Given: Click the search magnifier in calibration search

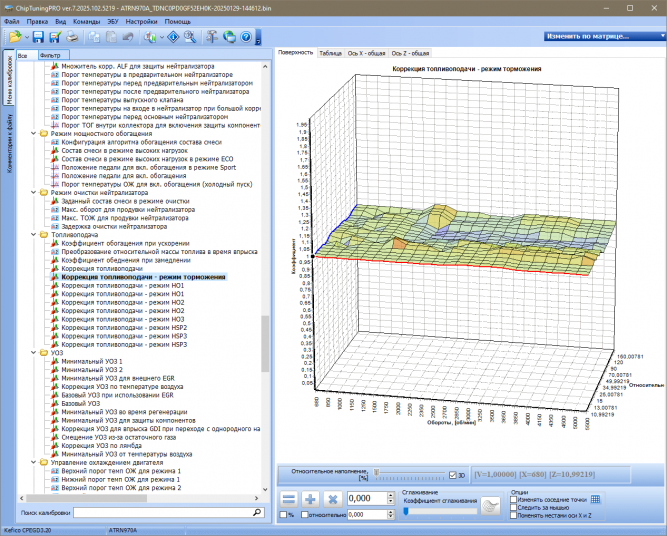Looking at the screenshot, I should [x=257, y=513].
